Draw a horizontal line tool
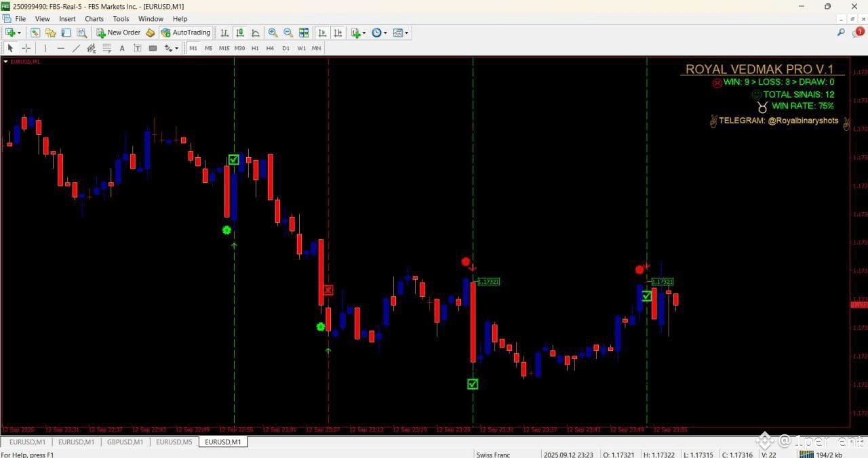This screenshot has width=868, height=458. pyautogui.click(x=60, y=48)
